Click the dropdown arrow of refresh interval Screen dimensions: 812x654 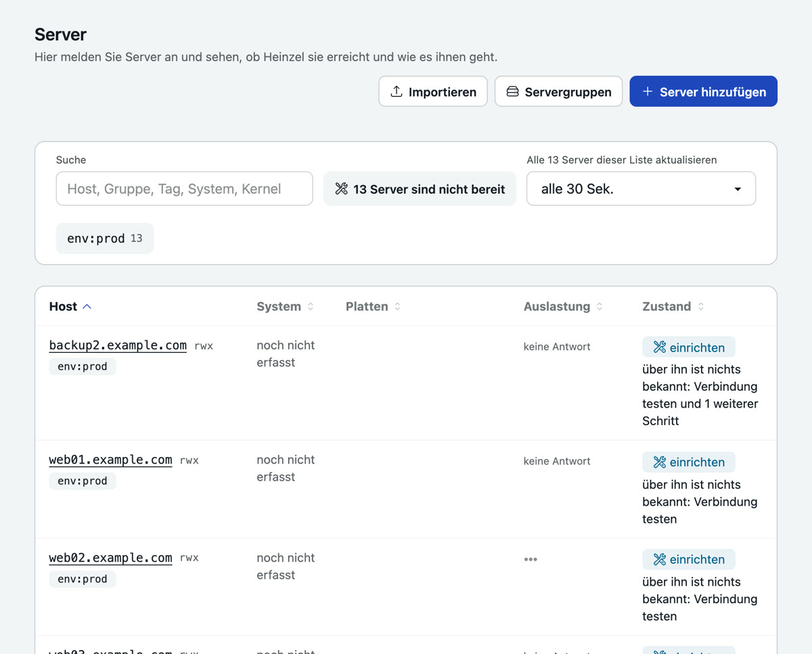tap(738, 190)
